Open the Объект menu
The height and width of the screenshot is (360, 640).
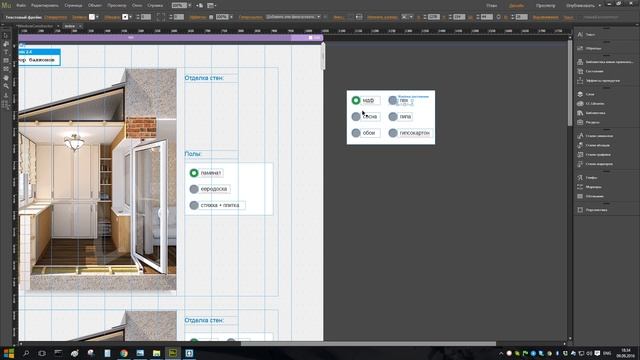click(x=95, y=6)
